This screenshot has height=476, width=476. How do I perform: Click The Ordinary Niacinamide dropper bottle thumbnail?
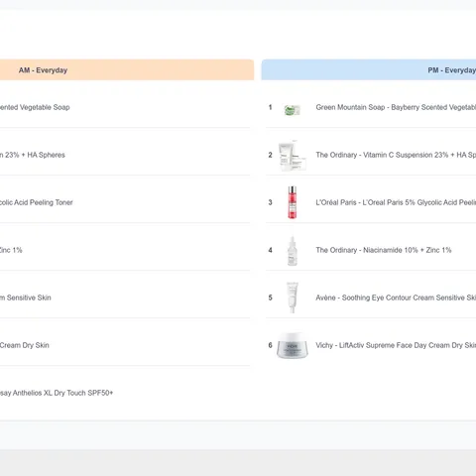(x=293, y=250)
